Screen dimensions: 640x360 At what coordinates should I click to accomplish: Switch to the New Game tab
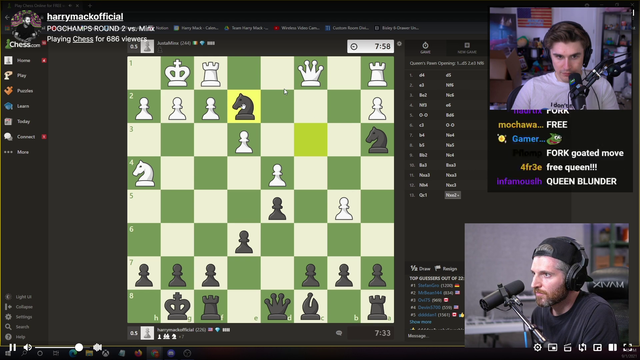pos(467,47)
